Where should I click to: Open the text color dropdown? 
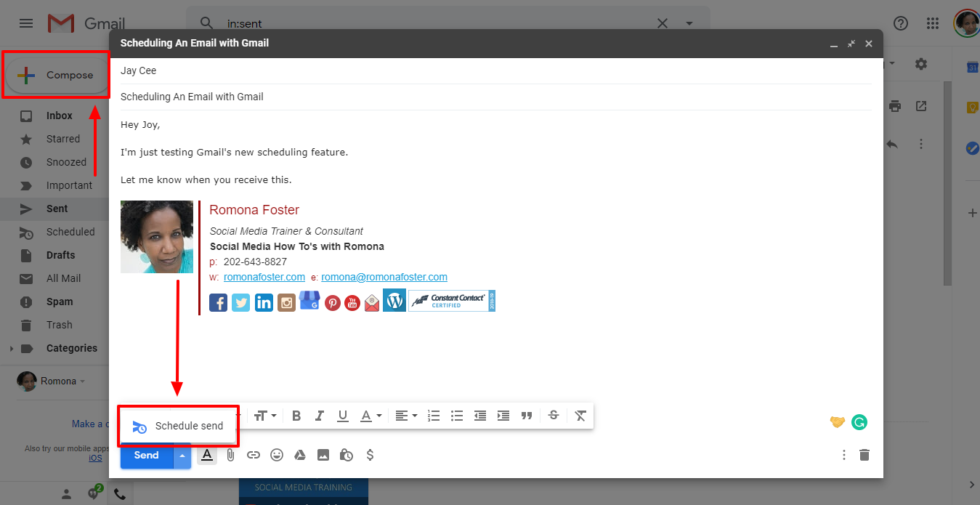pos(370,416)
